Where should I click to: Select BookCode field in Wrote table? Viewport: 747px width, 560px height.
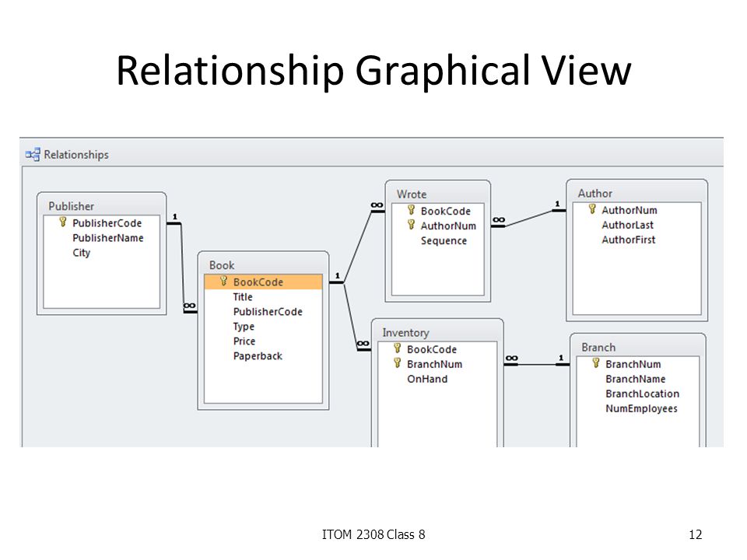[x=437, y=211]
